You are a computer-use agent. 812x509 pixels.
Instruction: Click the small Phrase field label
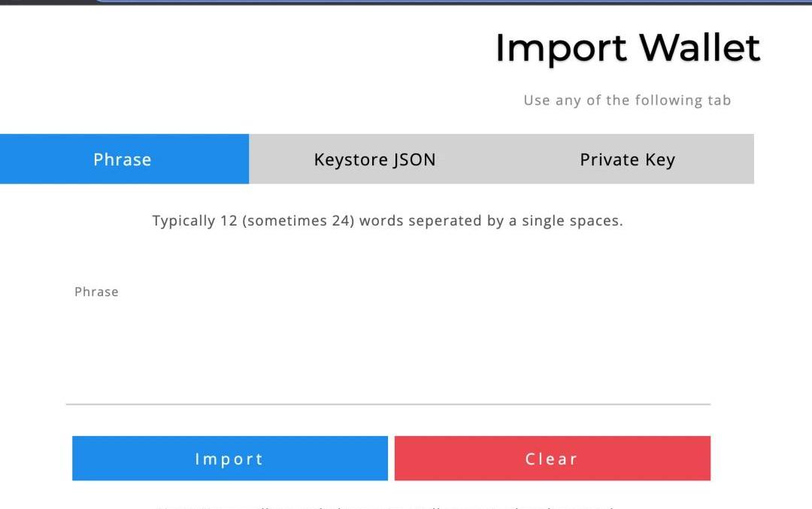point(96,292)
